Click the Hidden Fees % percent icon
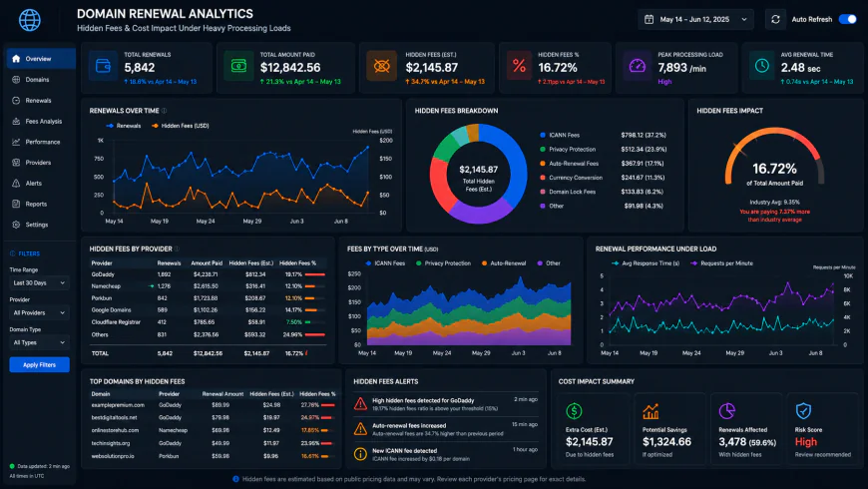The height and width of the screenshot is (489, 868). coord(519,66)
